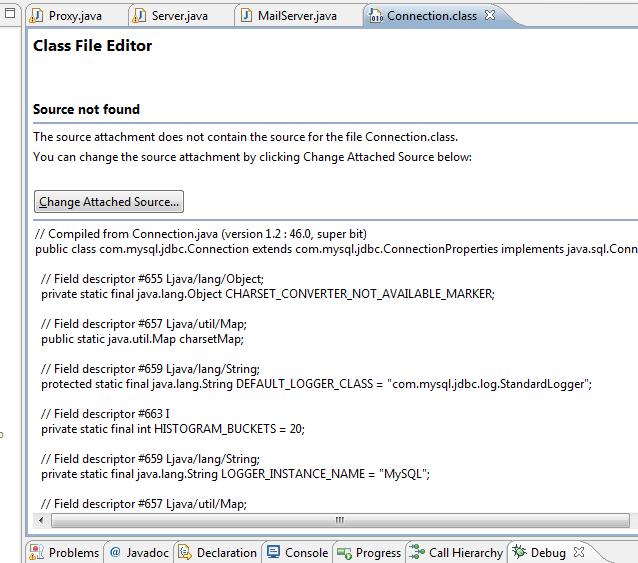638x563 pixels.
Task: Select the Debug view tab
Action: tap(548, 552)
